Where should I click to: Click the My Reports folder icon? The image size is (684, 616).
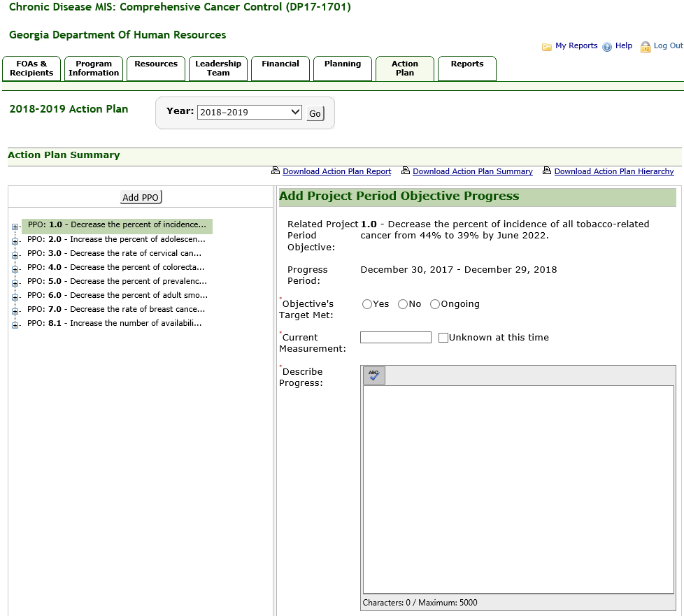547,47
